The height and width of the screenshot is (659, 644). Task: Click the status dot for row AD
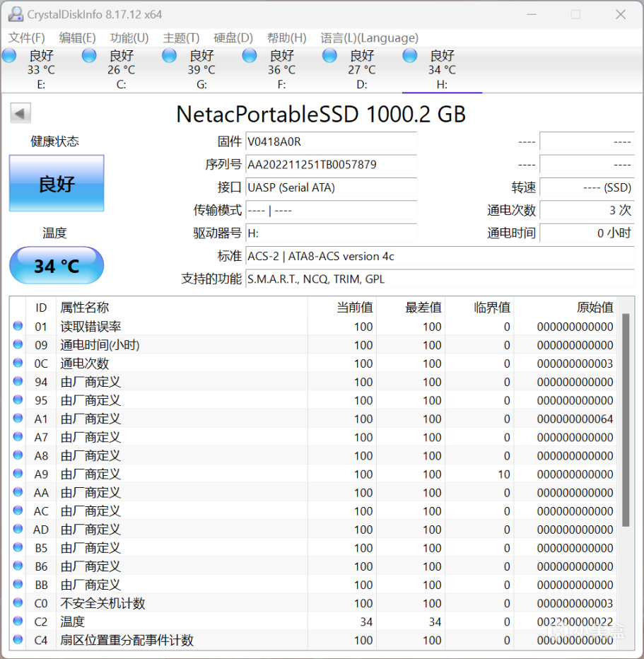(18, 529)
